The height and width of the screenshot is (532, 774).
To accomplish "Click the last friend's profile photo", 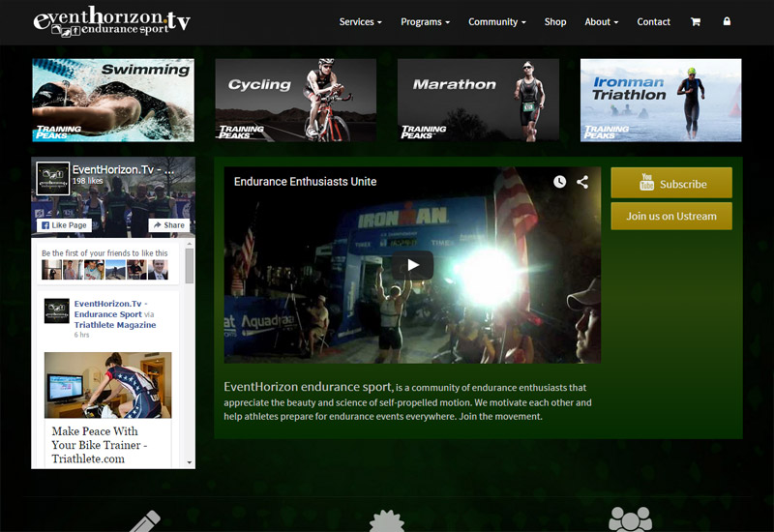I will tap(158, 270).
